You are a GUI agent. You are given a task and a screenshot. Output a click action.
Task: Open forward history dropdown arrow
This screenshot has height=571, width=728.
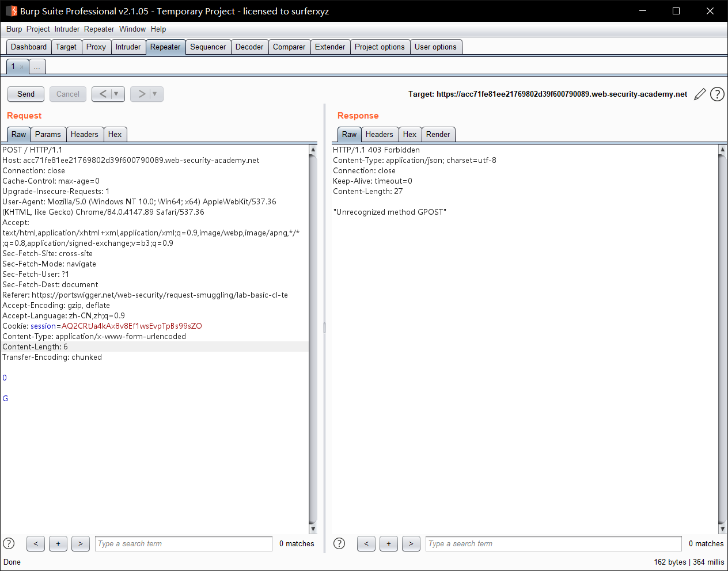[156, 94]
